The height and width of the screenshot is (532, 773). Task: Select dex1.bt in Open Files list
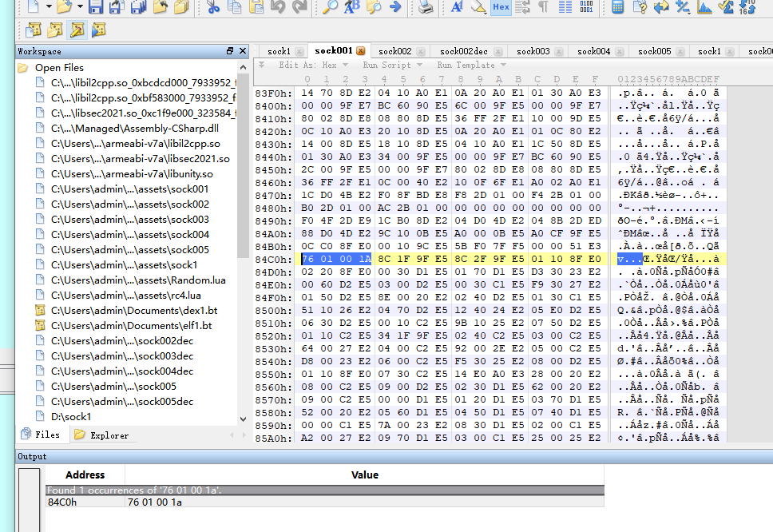(x=134, y=311)
